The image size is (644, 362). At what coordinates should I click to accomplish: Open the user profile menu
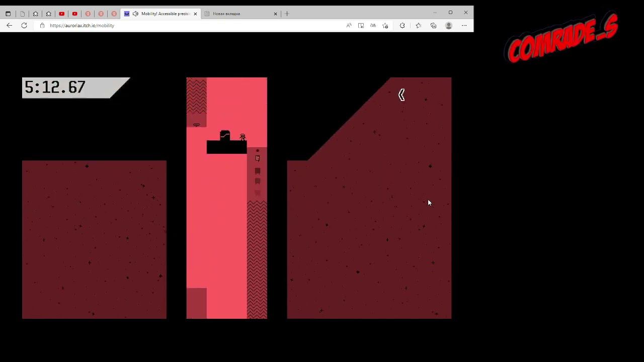[449, 25]
